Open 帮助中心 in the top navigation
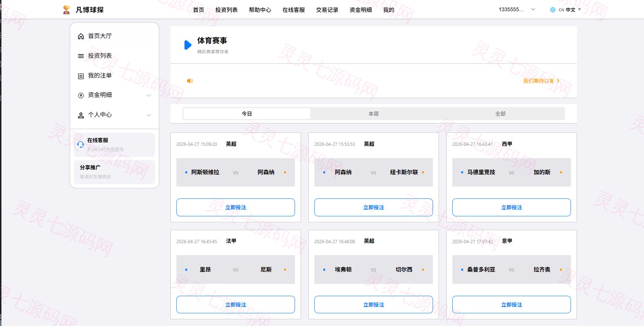 tap(260, 10)
